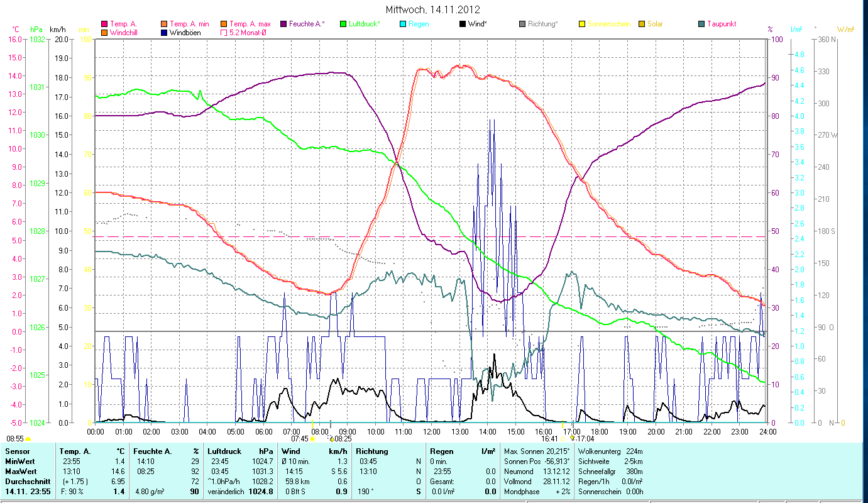Click the purple Feuchte A.* legend square
The height and width of the screenshot is (503, 868).
(284, 24)
